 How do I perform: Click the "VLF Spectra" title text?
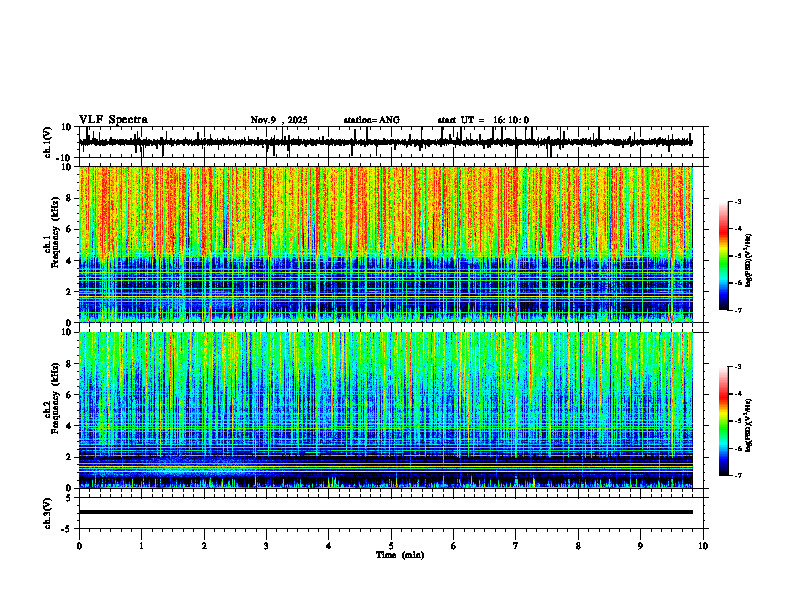(113, 120)
